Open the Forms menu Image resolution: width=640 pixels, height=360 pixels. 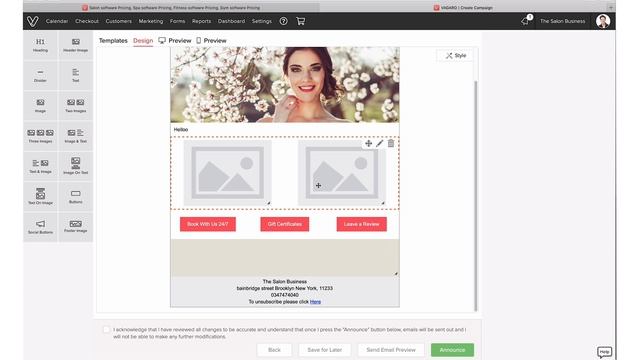tap(178, 21)
